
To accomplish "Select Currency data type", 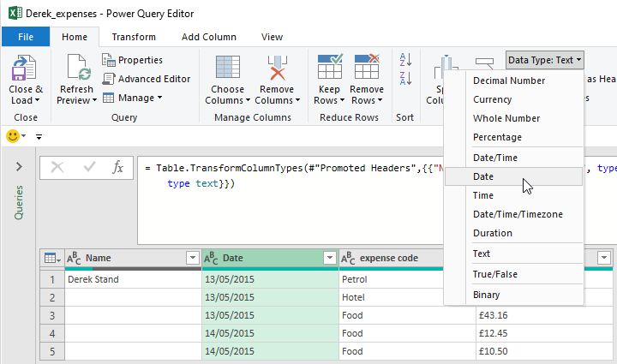I will point(513,99).
